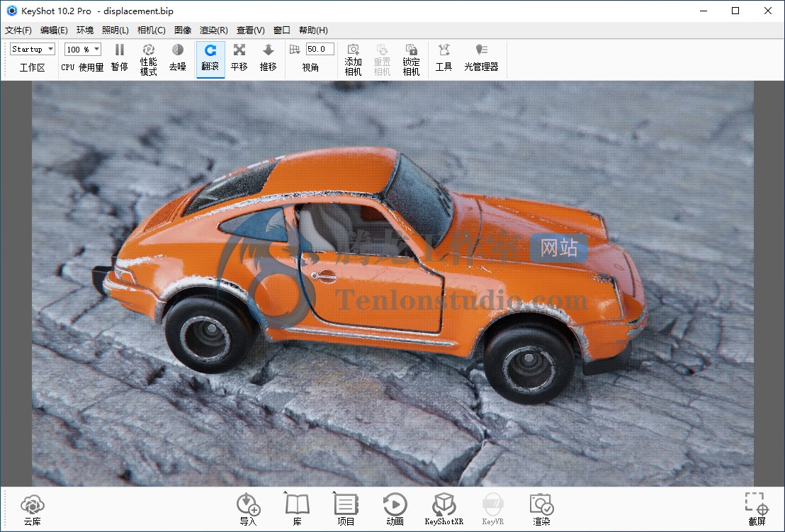785x532 pixels.
Task: Open the View (查看) menu
Action: tap(250, 30)
